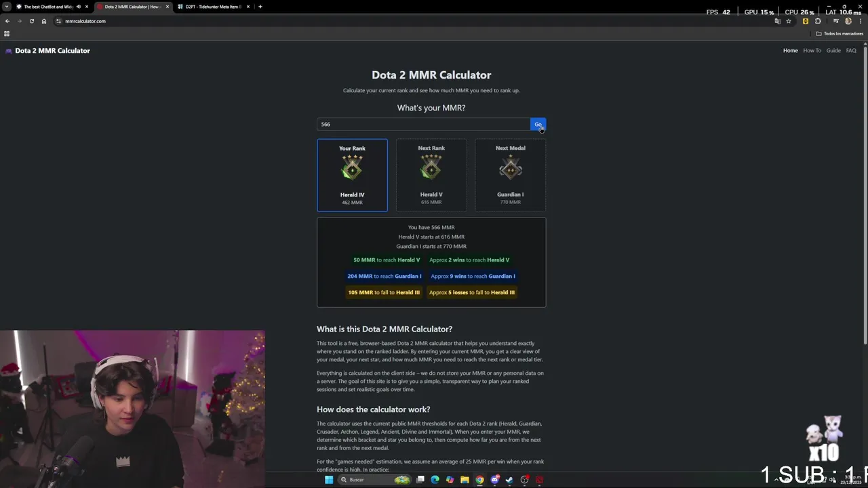
Task: Click the Herald V starts at 616 MMR line
Action: point(431,237)
